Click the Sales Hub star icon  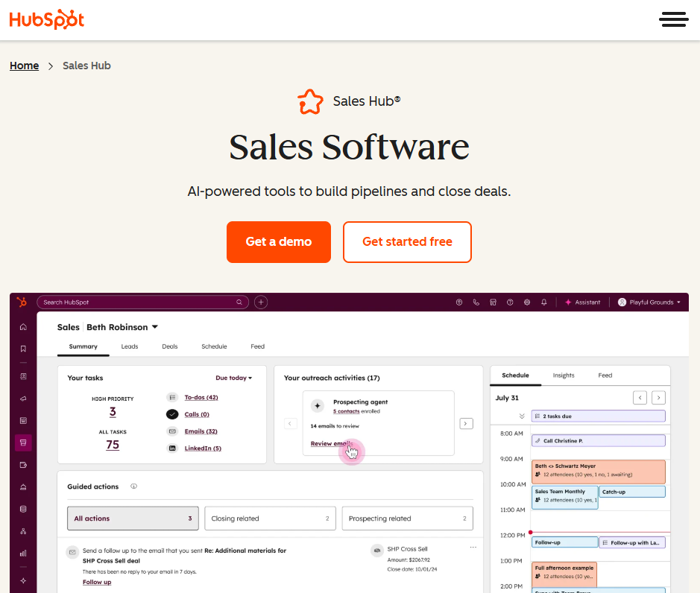[x=310, y=102]
